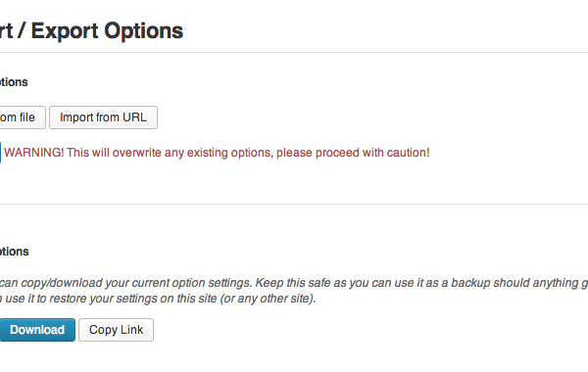This screenshot has width=588, height=372.
Task: Click the Import from URL button
Action: coord(103,117)
